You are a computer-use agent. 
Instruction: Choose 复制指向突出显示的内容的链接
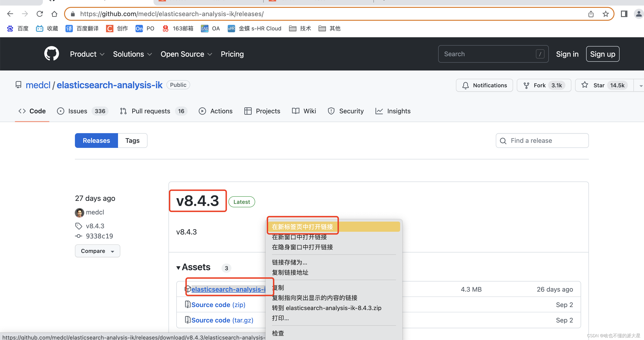click(334, 298)
